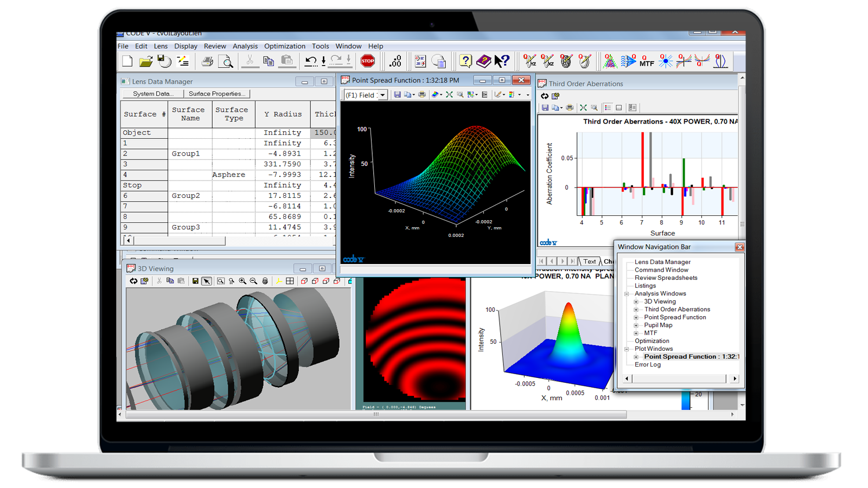
Task: Expand Point Spread Function under Analysis Windows
Action: point(636,318)
